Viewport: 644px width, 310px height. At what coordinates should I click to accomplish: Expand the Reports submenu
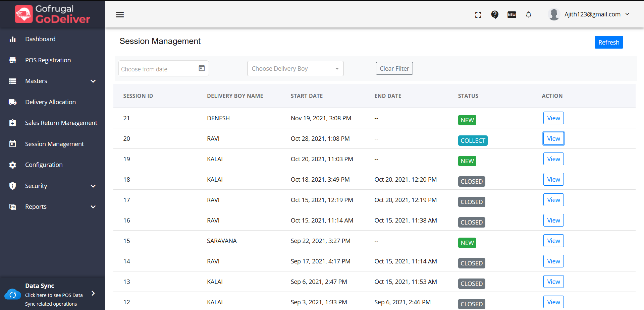coord(93,207)
